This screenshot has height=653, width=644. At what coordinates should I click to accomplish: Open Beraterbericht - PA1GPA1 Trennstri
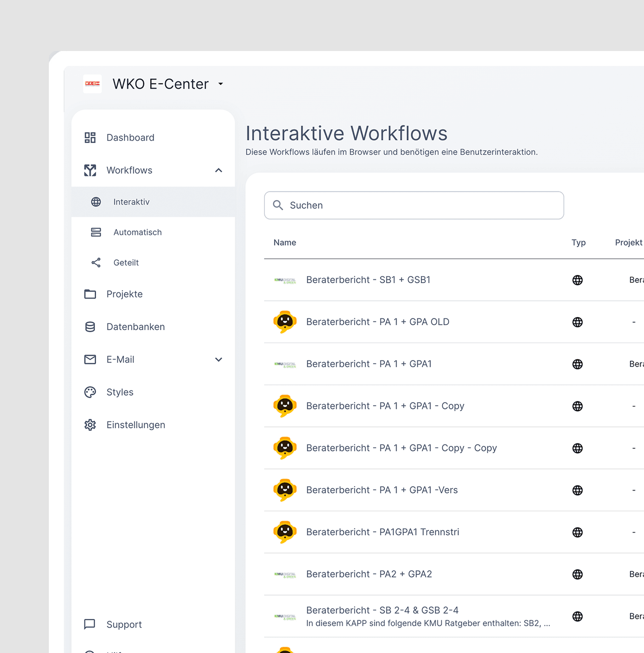tap(383, 532)
